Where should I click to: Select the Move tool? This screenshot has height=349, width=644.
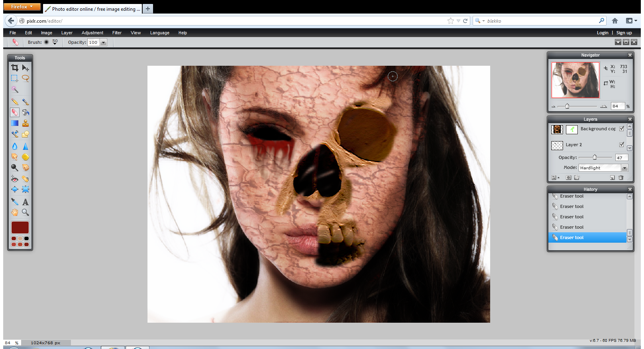26,68
